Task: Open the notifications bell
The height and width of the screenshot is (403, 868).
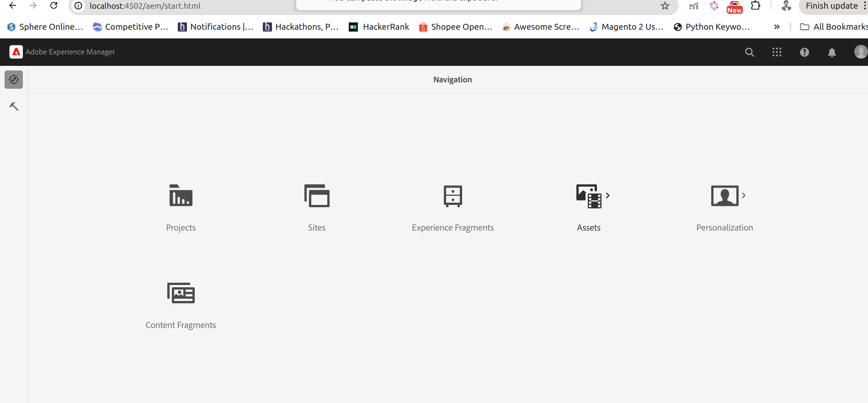Action: (832, 52)
